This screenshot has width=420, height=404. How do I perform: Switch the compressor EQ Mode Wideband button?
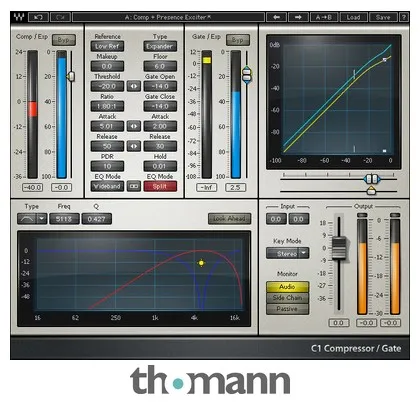click(107, 186)
